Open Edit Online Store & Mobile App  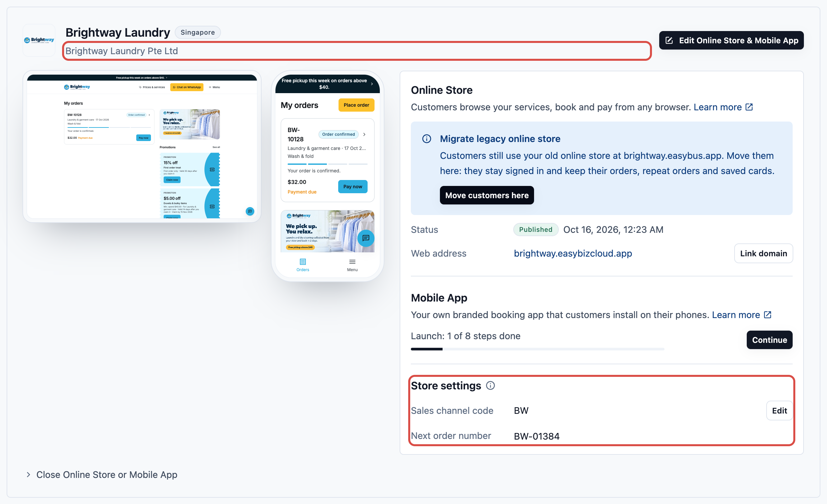[731, 40]
